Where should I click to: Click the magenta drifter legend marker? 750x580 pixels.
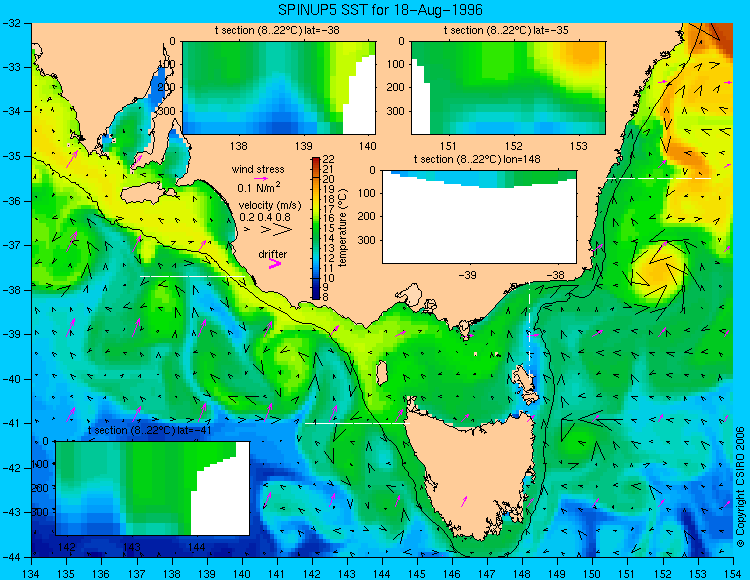pyautogui.click(x=275, y=263)
